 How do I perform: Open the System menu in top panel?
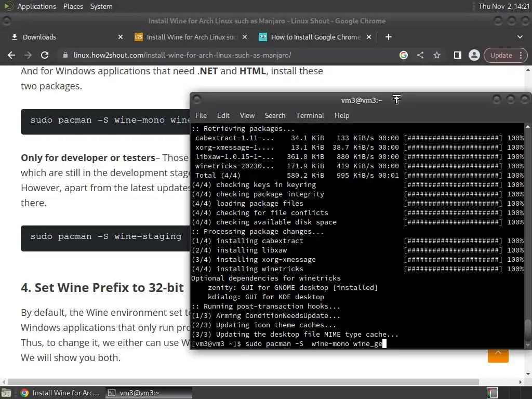(x=101, y=6)
